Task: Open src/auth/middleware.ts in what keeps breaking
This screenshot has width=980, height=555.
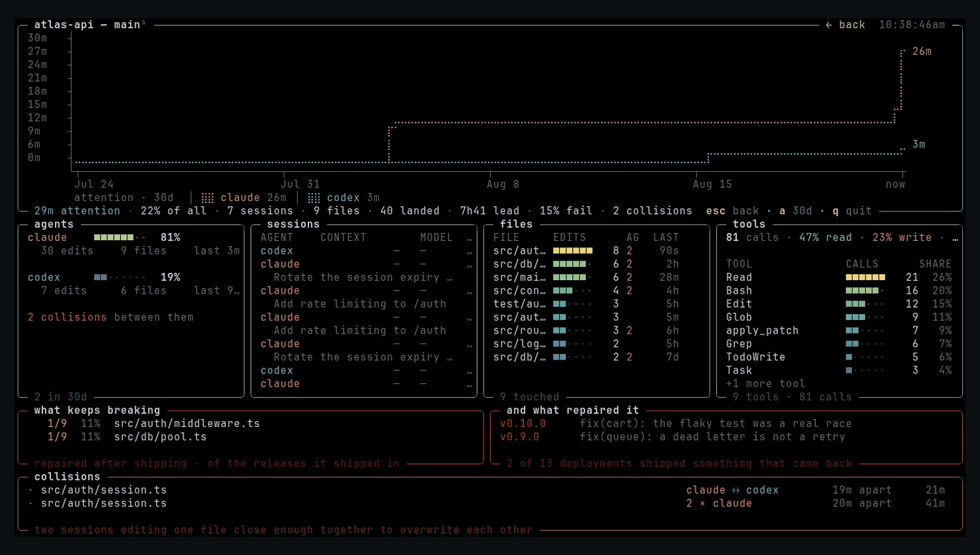Action: (187, 424)
